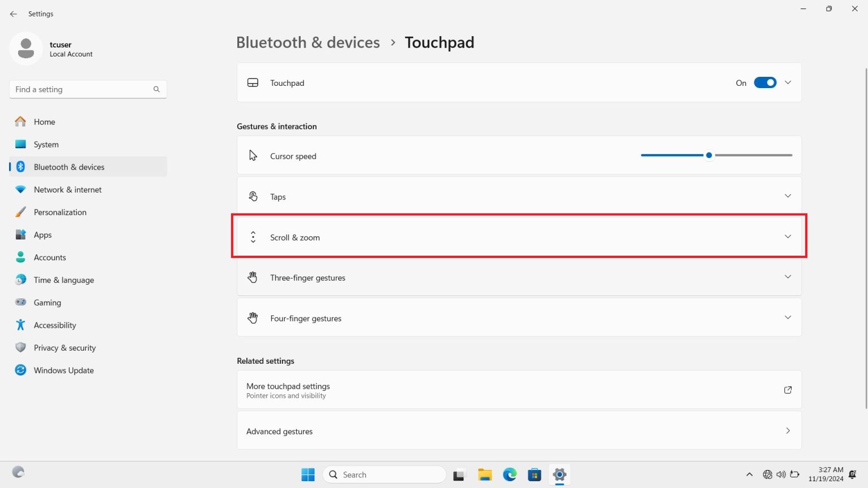Open Network & internet settings

[67, 189]
